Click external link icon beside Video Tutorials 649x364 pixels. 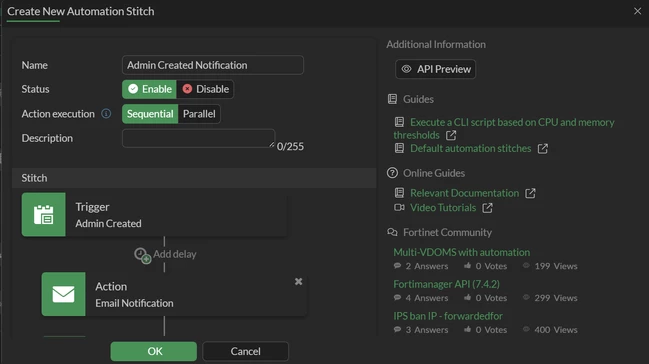point(488,208)
